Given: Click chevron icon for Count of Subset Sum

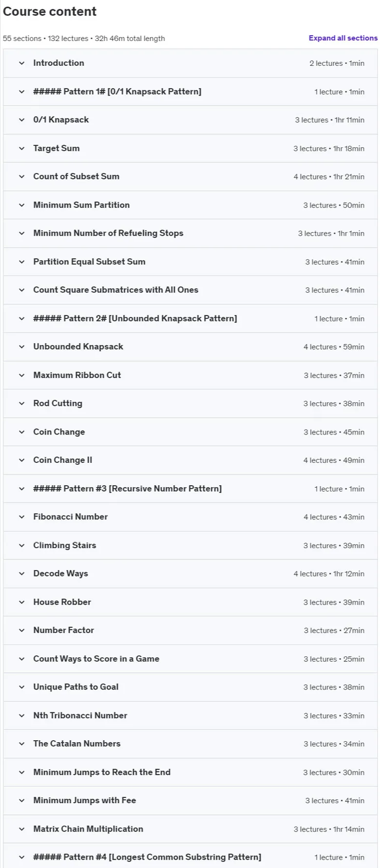Looking at the screenshot, I should 21,177.
